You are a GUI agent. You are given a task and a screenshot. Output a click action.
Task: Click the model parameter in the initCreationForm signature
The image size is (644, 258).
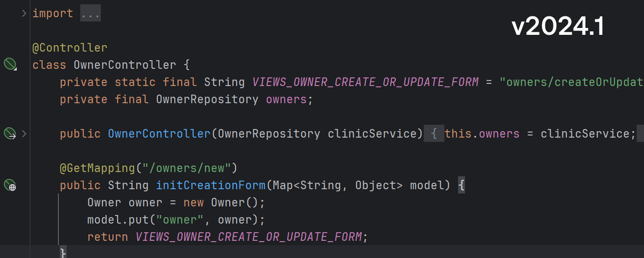(x=427, y=185)
